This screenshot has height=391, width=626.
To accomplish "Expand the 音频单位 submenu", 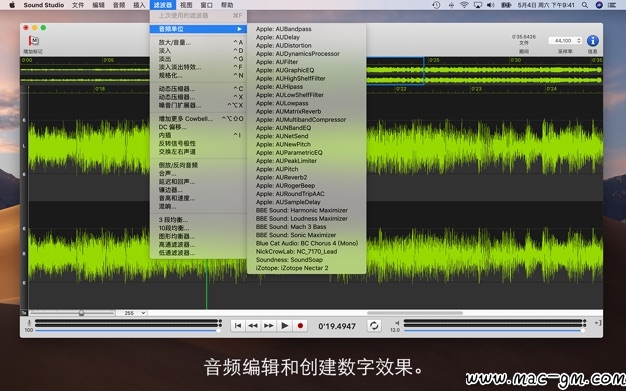I will coord(198,29).
